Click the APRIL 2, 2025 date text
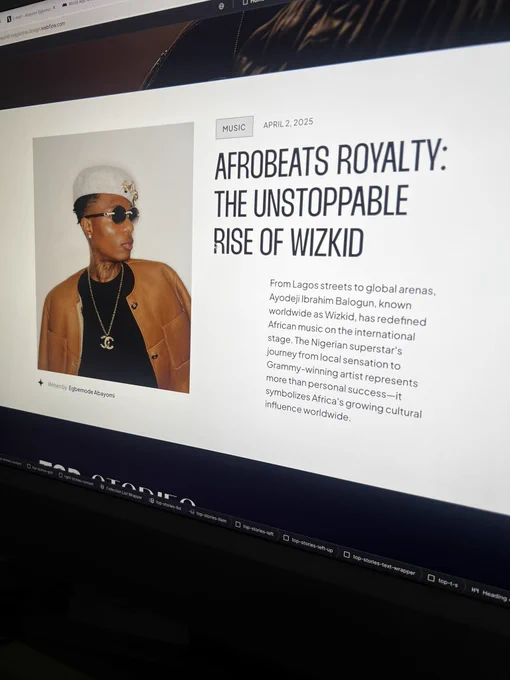Image resolution: width=510 pixels, height=680 pixels. point(288,123)
